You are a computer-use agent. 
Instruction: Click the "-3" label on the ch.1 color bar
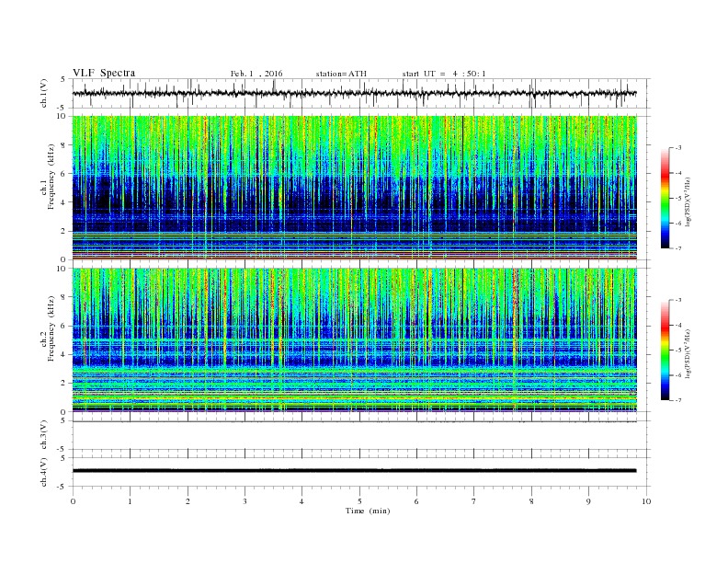(x=677, y=148)
